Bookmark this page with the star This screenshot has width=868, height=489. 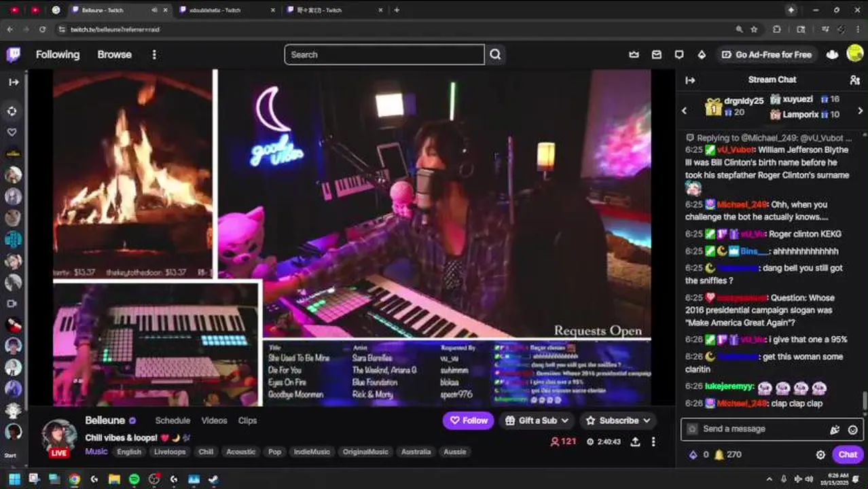[x=754, y=29]
